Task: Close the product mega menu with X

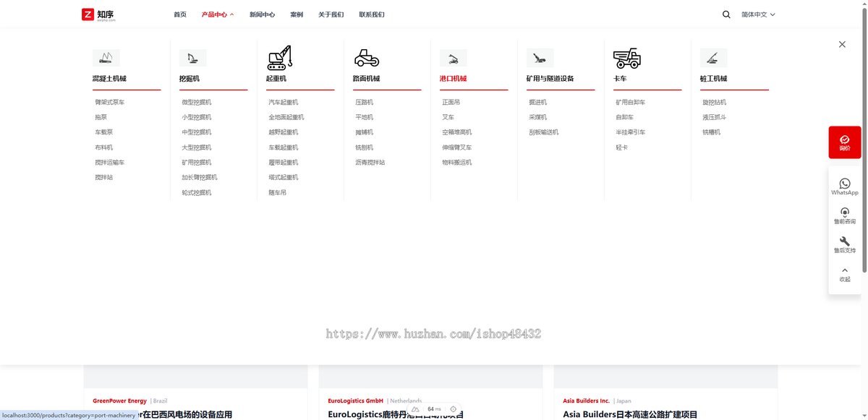Action: 842,45
